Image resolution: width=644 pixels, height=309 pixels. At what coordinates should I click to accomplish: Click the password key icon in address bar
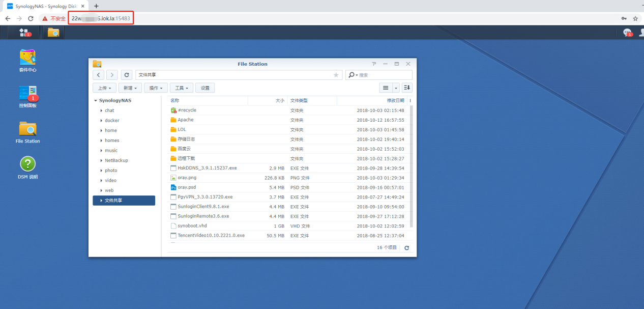[624, 18]
